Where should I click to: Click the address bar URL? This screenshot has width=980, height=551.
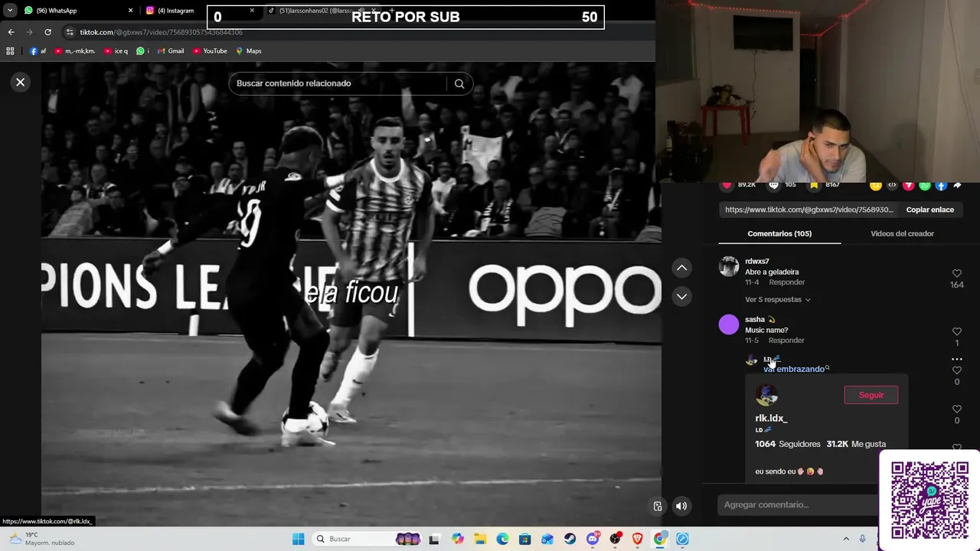162,32
